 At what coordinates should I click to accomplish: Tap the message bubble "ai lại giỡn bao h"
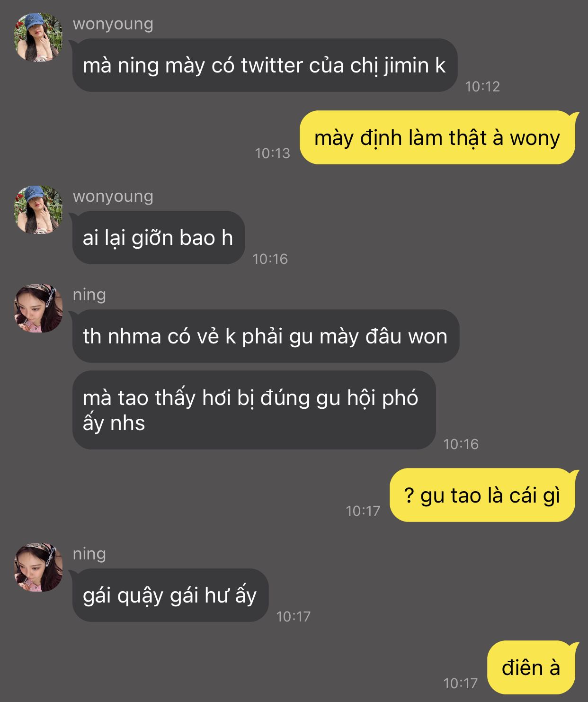tap(159, 238)
